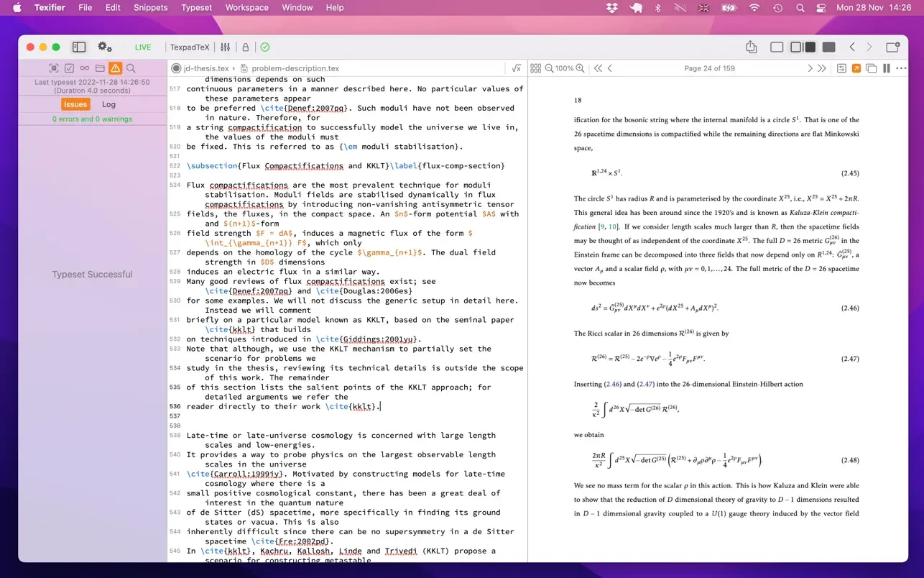The height and width of the screenshot is (578, 924).
Task: Open Spotlight search in menu bar
Action: click(x=800, y=8)
